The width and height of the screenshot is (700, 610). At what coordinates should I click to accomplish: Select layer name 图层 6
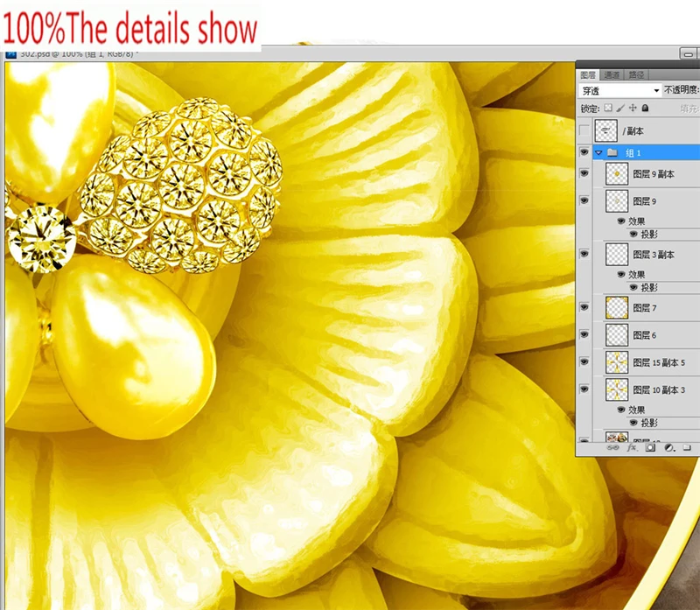tap(645, 335)
